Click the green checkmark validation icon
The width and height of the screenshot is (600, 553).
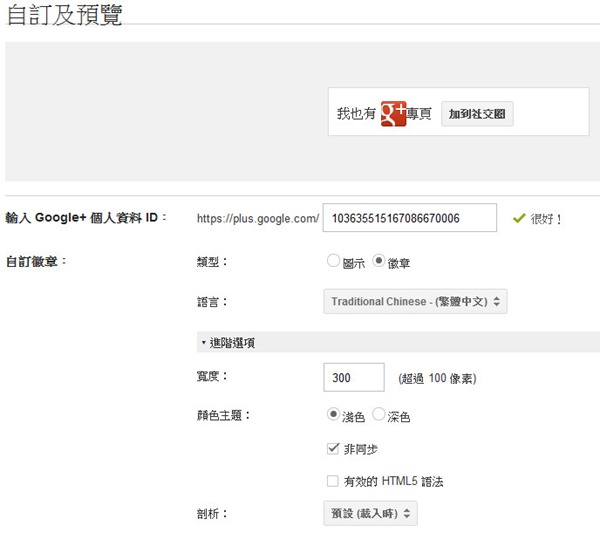[518, 217]
